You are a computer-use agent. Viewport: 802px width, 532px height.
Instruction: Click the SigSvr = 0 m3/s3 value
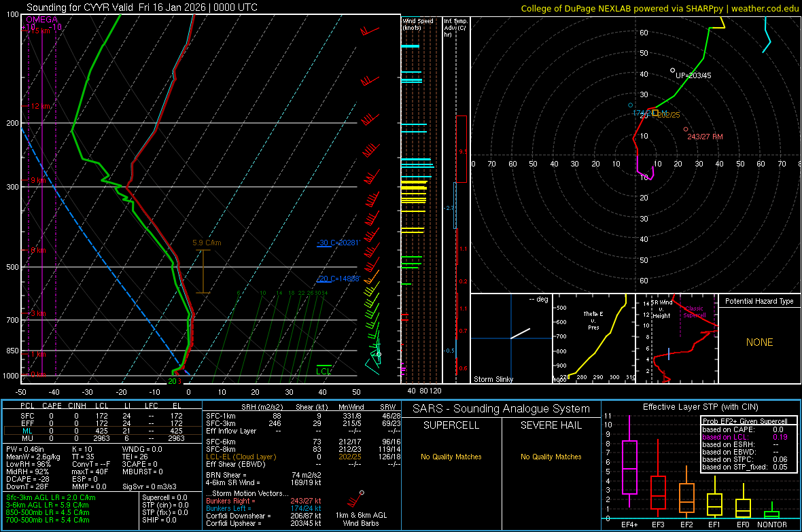point(150,486)
